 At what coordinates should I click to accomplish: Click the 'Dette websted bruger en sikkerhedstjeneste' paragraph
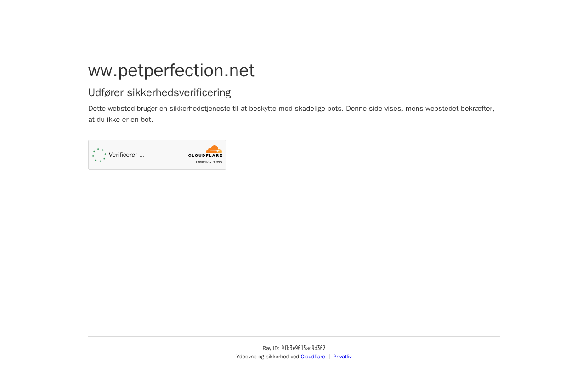click(291, 114)
